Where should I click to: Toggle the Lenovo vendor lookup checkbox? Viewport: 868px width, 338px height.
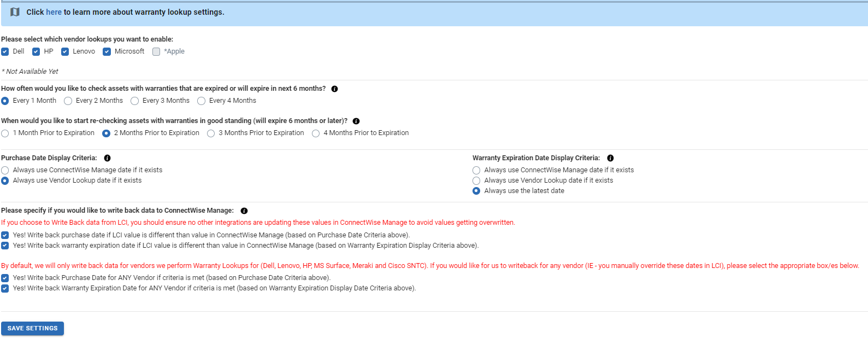click(x=65, y=51)
